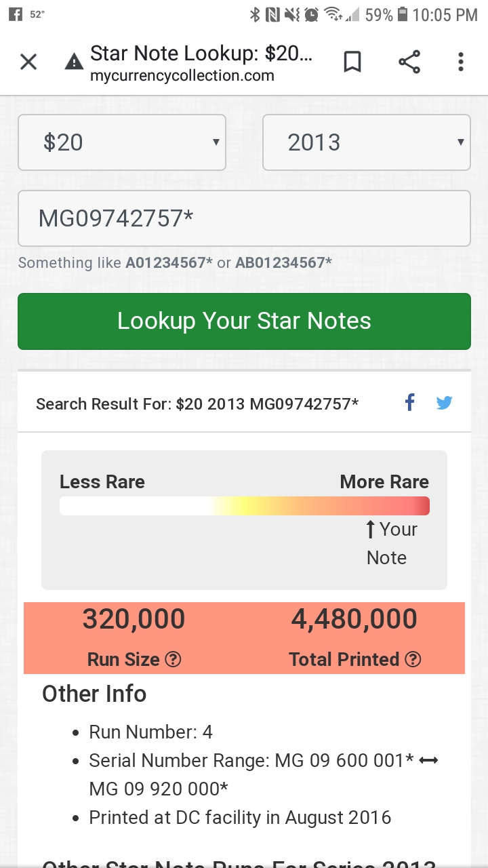Tap the serial number input field
This screenshot has width=488, height=868.
tap(244, 218)
